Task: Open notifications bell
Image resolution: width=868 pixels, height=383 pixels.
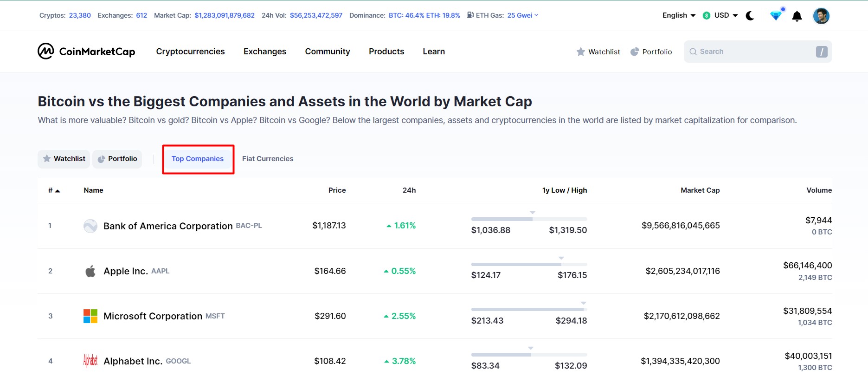Action: (797, 16)
